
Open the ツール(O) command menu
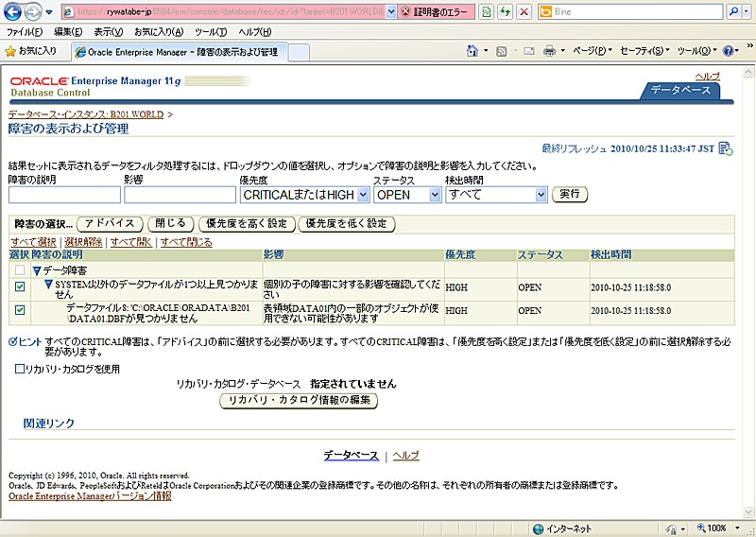coord(696,51)
